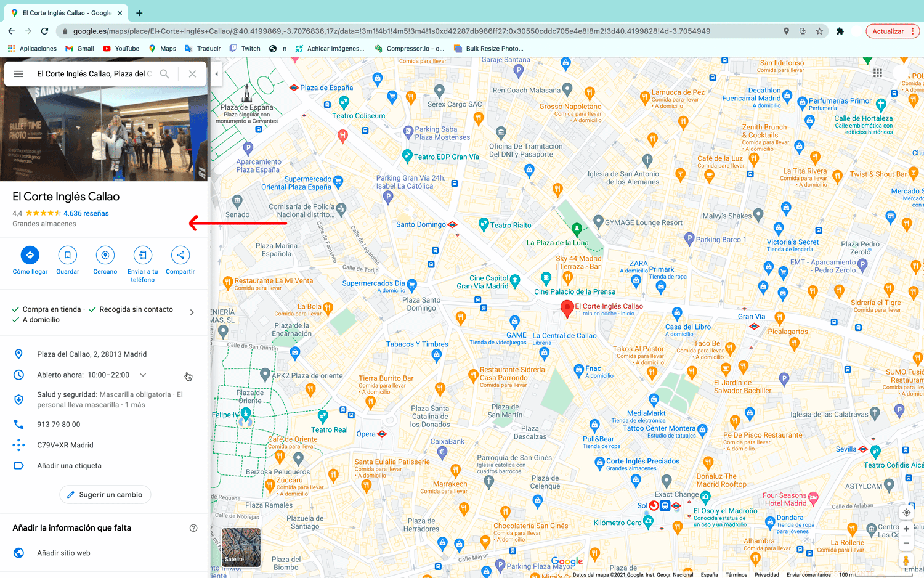Bookmark this page with star

coord(819,31)
